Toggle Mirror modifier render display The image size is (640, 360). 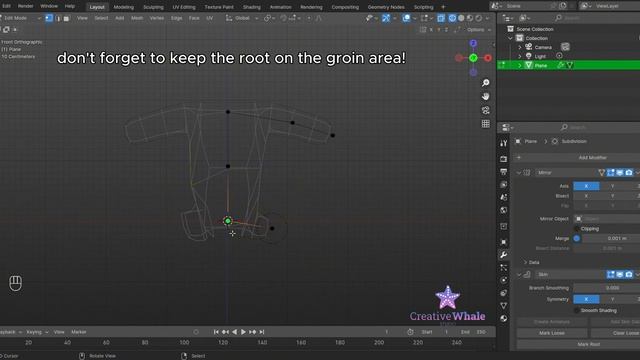[x=629, y=173]
